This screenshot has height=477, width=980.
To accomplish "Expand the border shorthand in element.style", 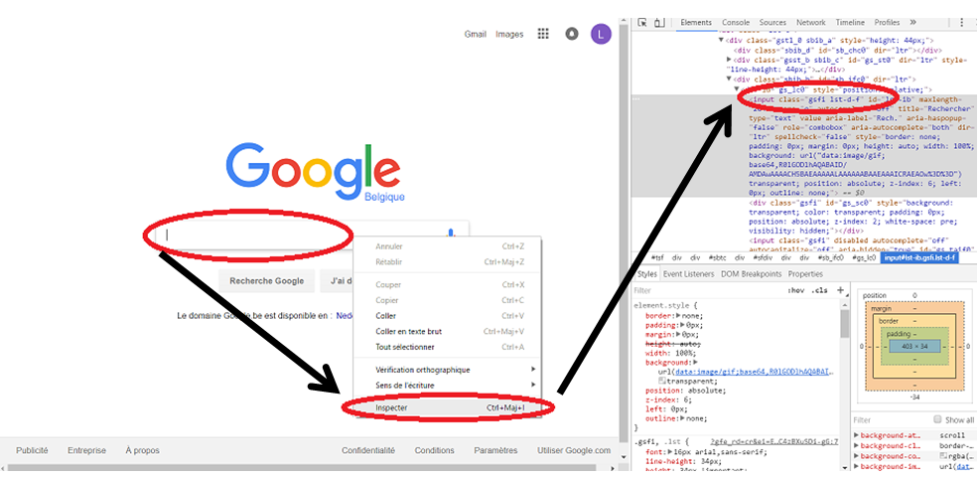I will coord(679,316).
